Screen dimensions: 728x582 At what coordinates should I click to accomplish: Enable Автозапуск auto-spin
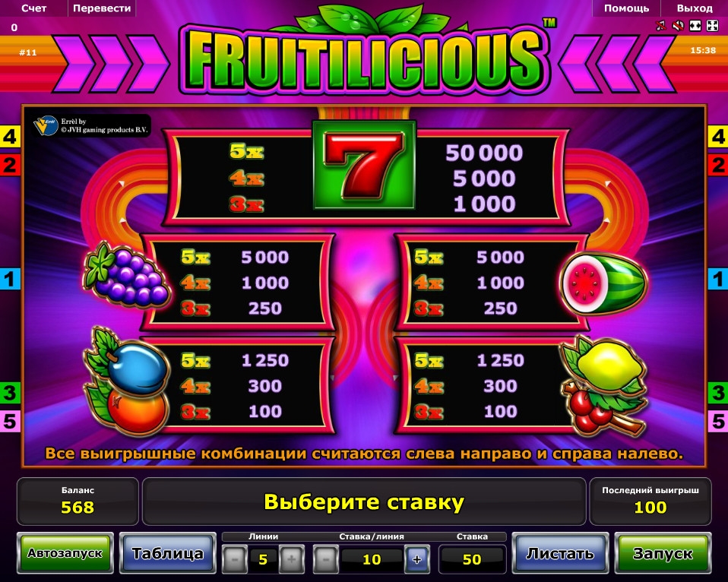[x=65, y=553]
